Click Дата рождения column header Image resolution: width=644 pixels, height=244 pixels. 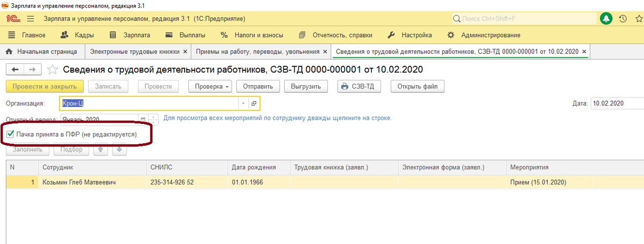[259, 167]
